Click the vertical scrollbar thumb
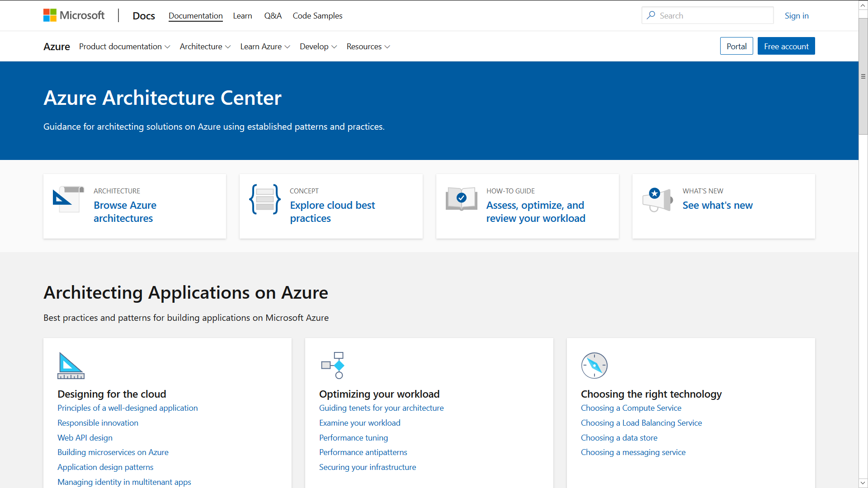The width and height of the screenshot is (868, 488). (863, 76)
